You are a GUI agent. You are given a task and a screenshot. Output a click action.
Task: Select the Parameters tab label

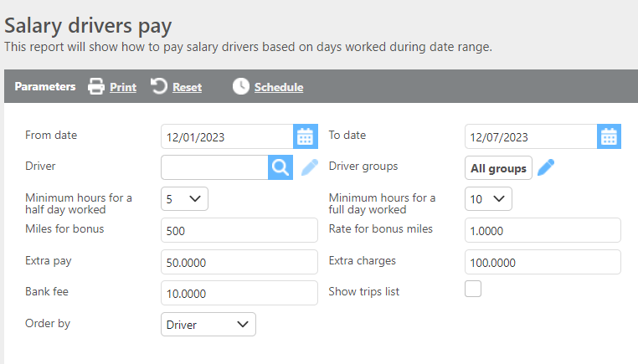tap(45, 86)
